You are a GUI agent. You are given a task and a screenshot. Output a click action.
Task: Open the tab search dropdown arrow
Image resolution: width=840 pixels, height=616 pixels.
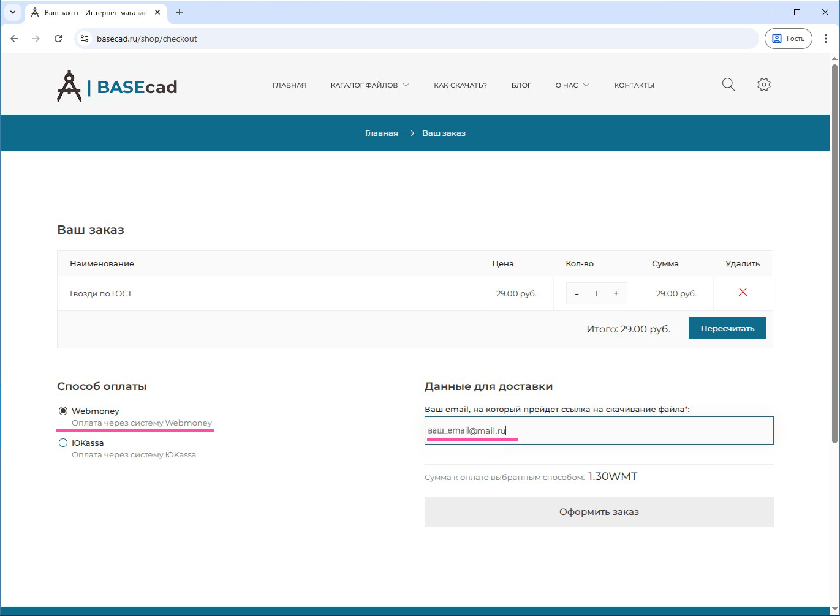click(x=12, y=12)
